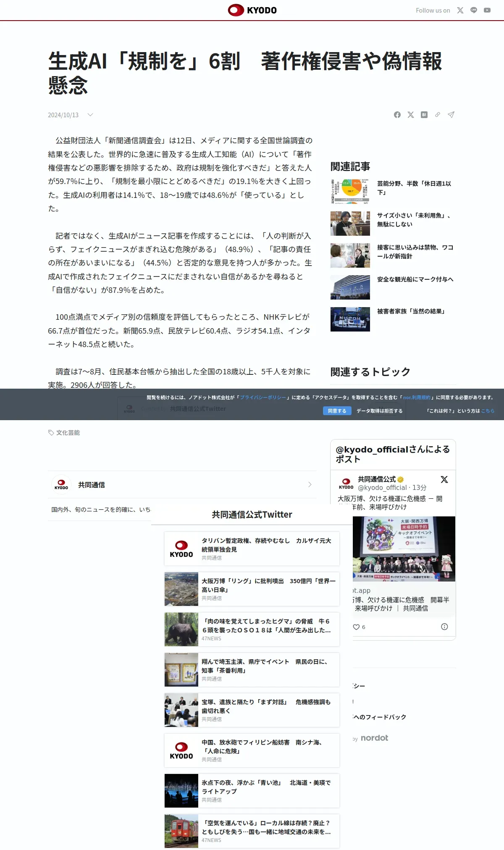Screen dimensions: 504x850
Task: Click the 関連記事 heading
Action: (350, 167)
